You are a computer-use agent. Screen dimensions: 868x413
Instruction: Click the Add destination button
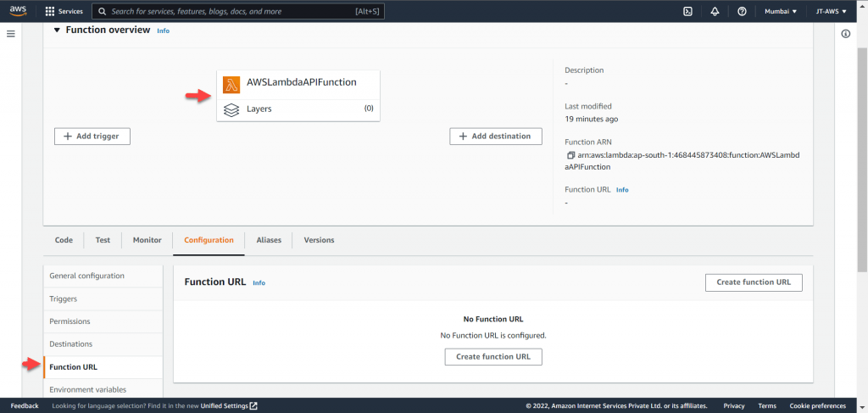tap(495, 137)
